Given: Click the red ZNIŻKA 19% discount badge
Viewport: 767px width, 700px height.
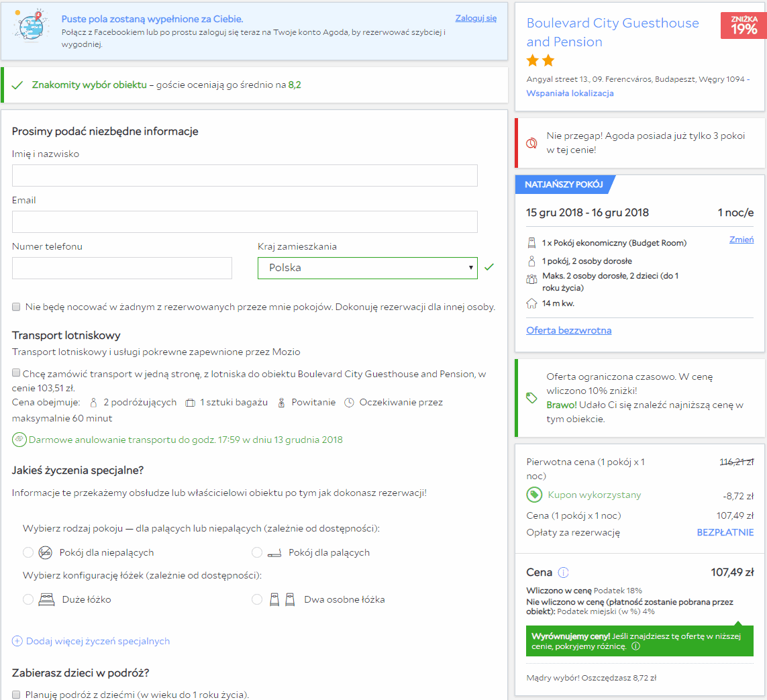Looking at the screenshot, I should [743, 25].
